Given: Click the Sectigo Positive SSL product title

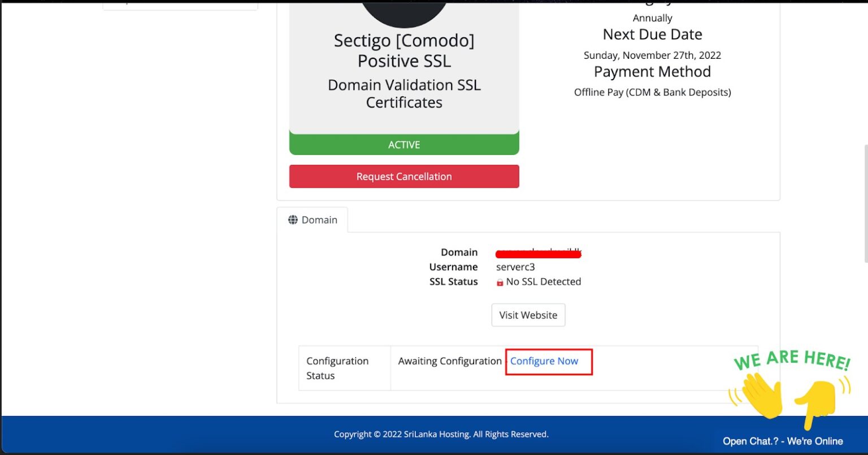Looking at the screenshot, I should [x=404, y=51].
